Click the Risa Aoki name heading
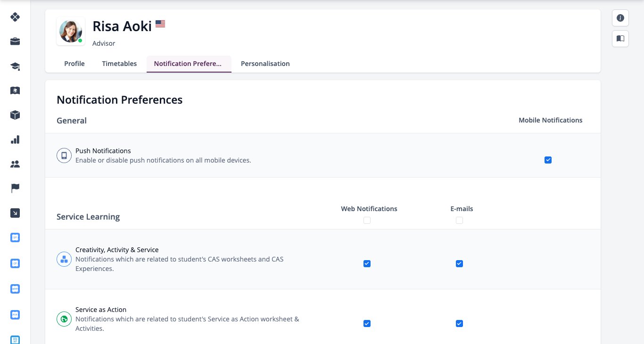This screenshot has height=344, width=644. [122, 26]
